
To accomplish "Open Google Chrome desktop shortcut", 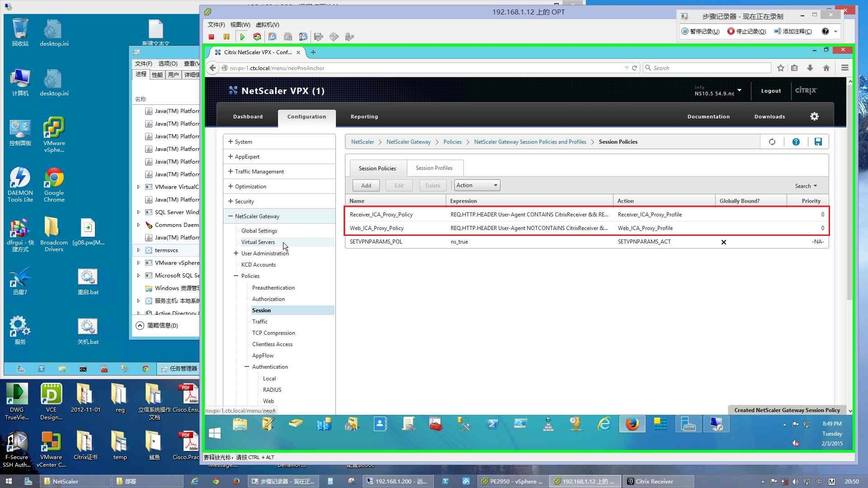I will coord(54,185).
